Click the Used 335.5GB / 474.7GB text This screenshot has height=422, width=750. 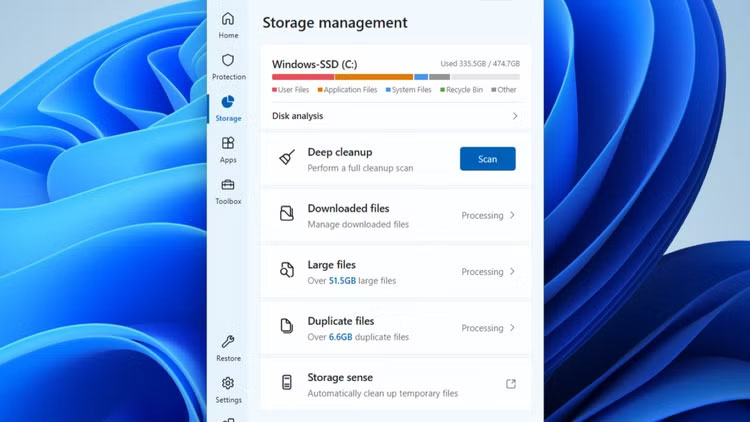480,64
